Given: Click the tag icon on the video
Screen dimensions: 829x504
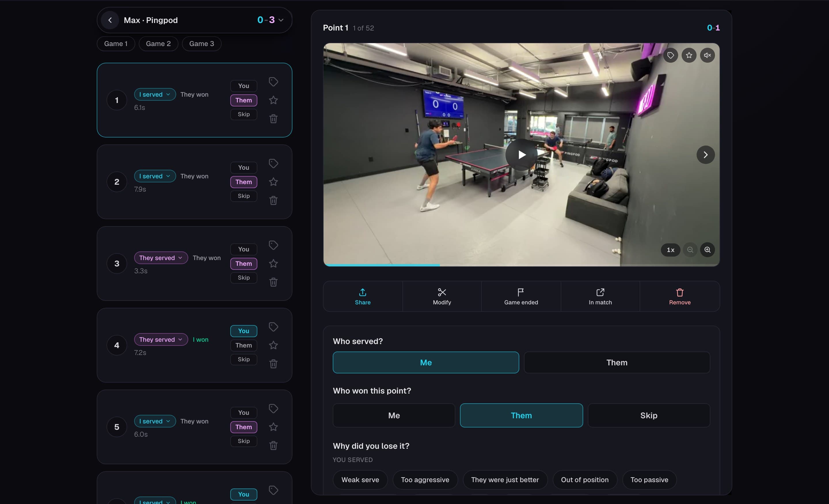Looking at the screenshot, I should point(670,55).
